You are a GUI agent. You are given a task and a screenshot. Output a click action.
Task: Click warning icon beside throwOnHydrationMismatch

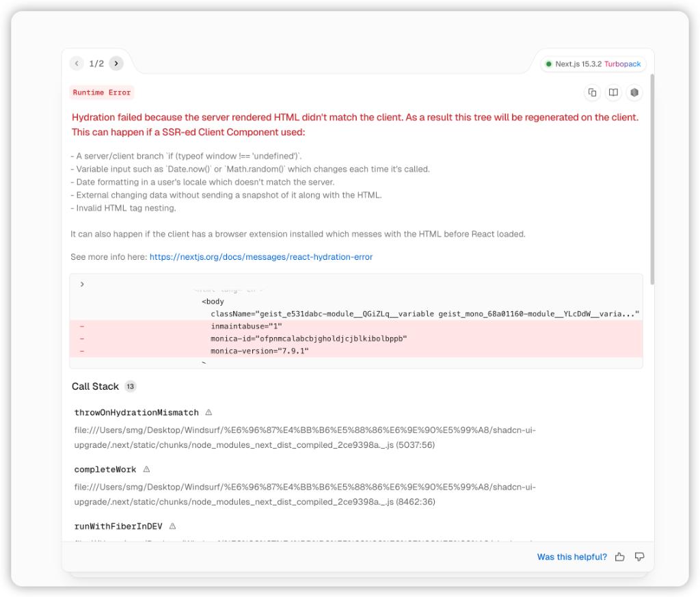pos(208,412)
